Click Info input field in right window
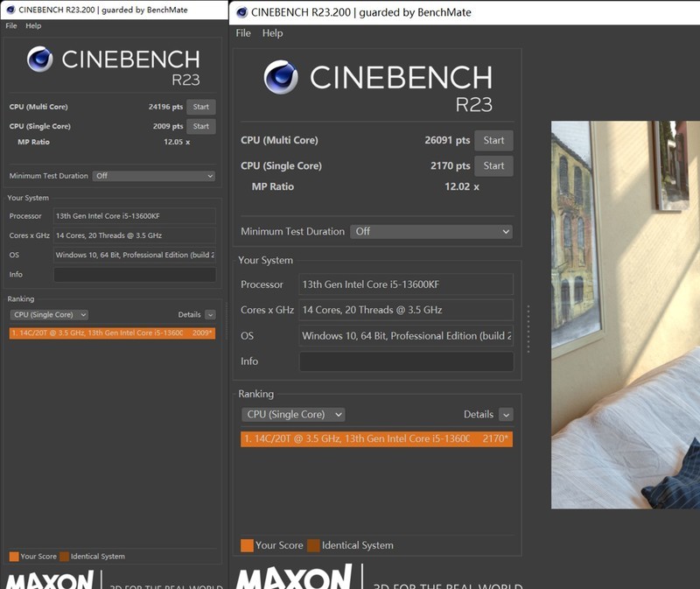 [406, 361]
